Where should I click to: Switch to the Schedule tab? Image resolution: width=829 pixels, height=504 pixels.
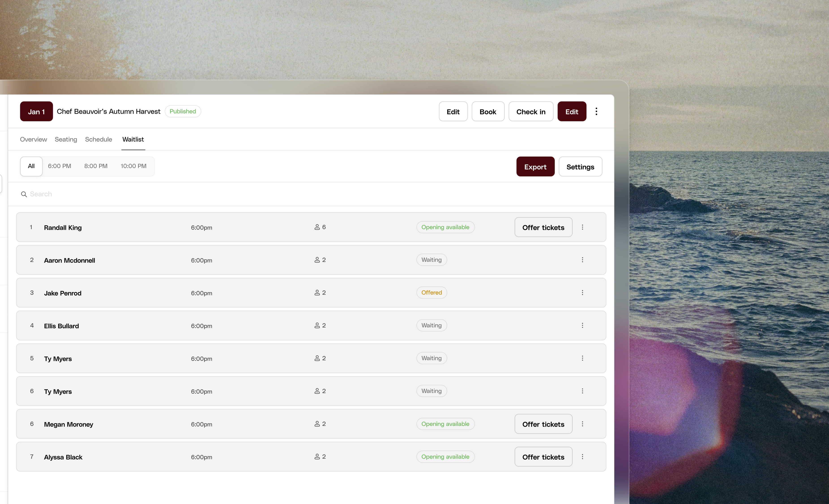tap(98, 139)
